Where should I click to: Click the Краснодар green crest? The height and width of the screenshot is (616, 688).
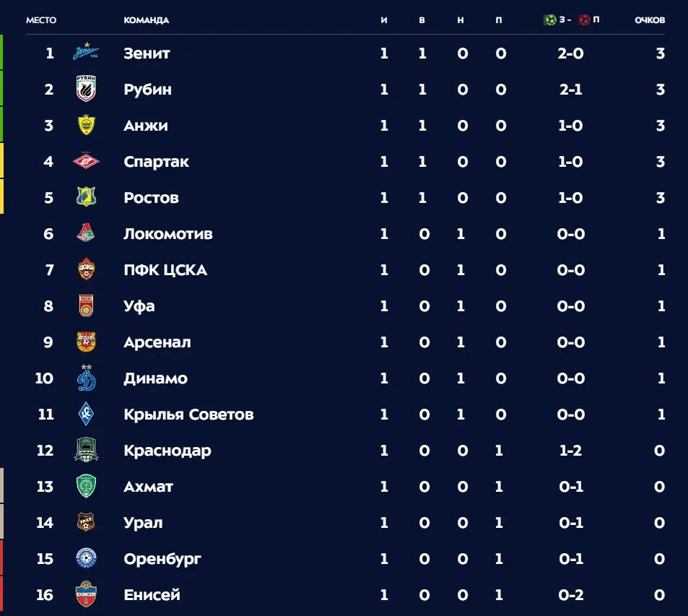[x=87, y=451]
